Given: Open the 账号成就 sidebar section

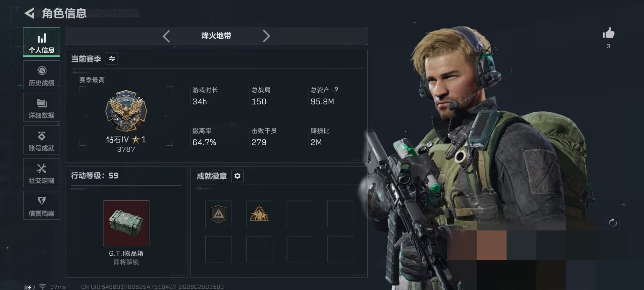Looking at the screenshot, I should [42, 140].
